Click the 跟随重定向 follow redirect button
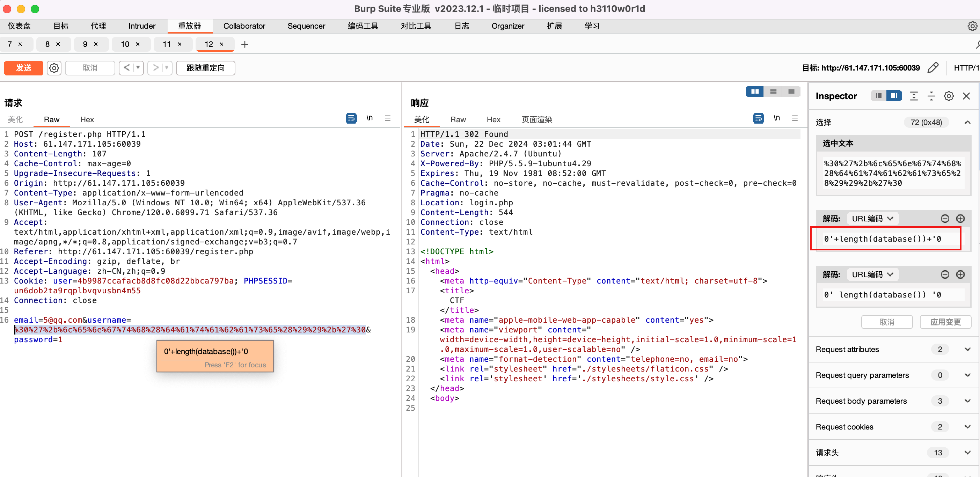980x477 pixels. pyautogui.click(x=205, y=68)
